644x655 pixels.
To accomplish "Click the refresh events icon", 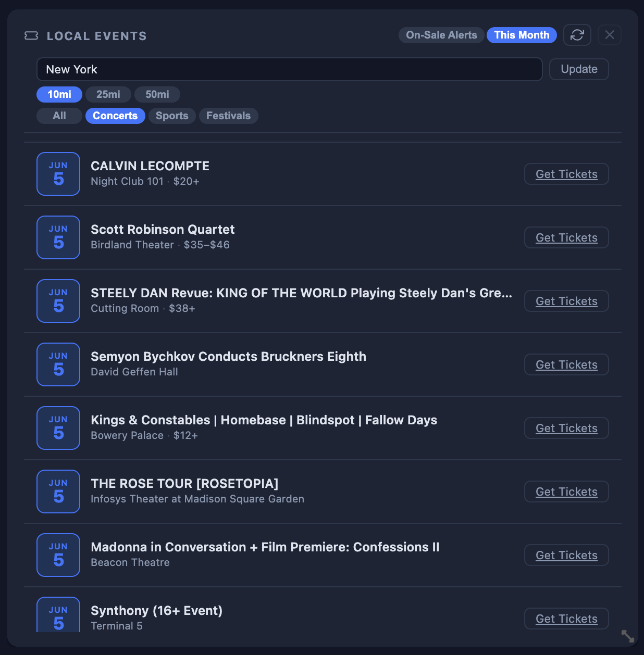I will pos(577,35).
